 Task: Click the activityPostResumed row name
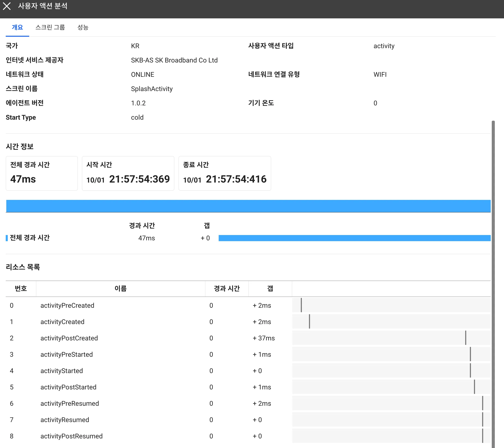[x=71, y=436]
